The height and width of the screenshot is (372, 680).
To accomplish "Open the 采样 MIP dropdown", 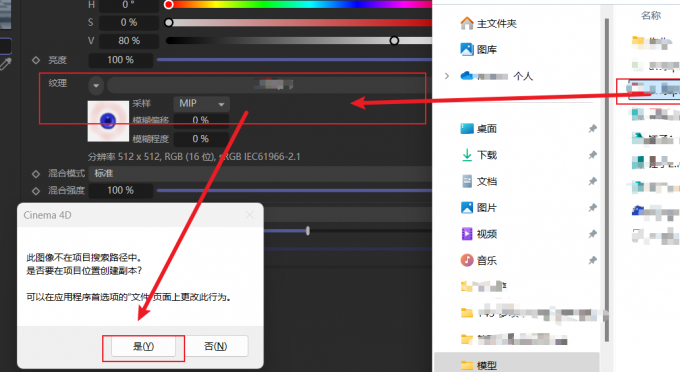I will click(201, 104).
